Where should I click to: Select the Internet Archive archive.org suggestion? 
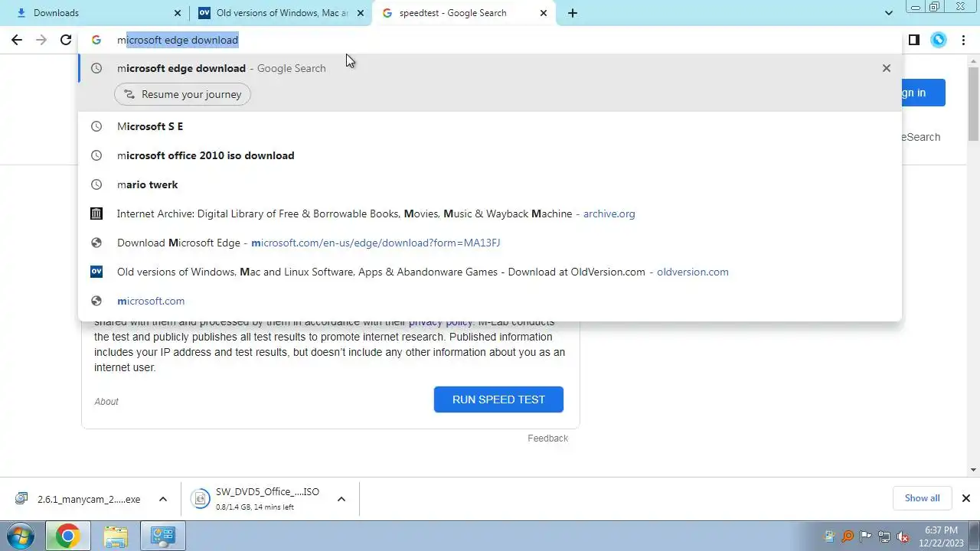490,214
